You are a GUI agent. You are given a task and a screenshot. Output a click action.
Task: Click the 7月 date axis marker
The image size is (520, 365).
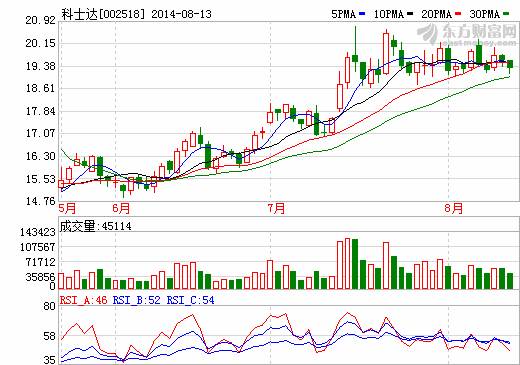(276, 208)
